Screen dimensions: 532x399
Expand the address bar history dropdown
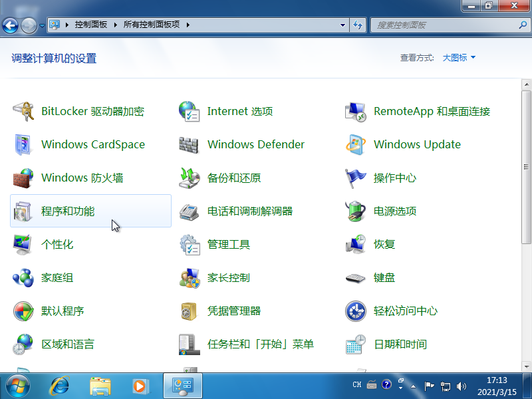click(x=342, y=25)
